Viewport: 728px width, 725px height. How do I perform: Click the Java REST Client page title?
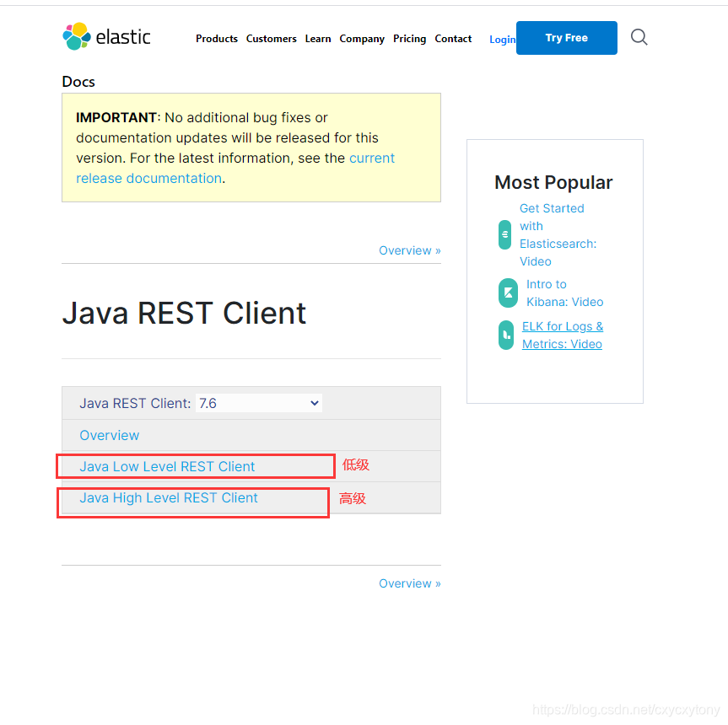point(184,313)
